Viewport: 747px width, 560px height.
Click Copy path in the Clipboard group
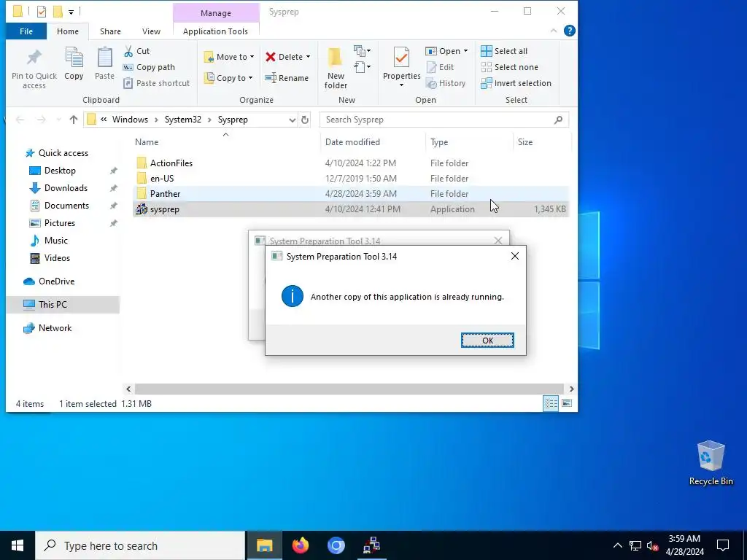coord(149,67)
